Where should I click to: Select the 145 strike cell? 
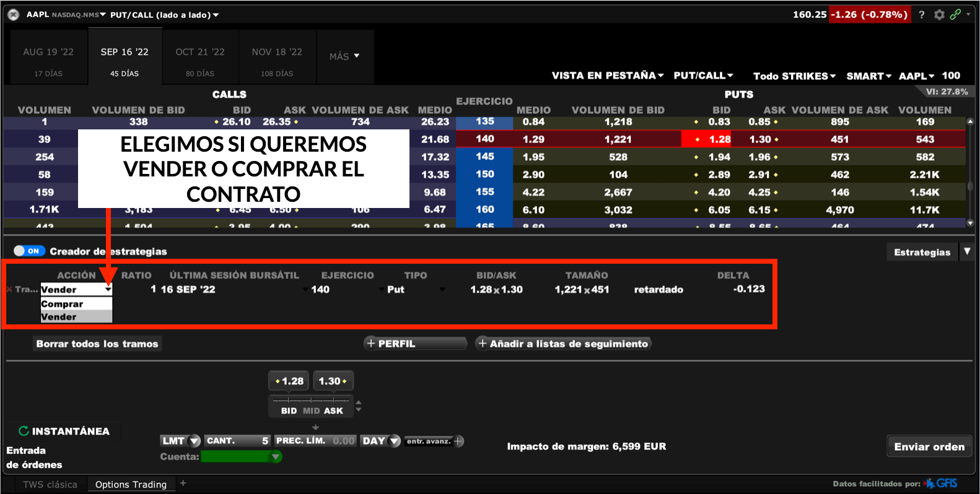[484, 157]
